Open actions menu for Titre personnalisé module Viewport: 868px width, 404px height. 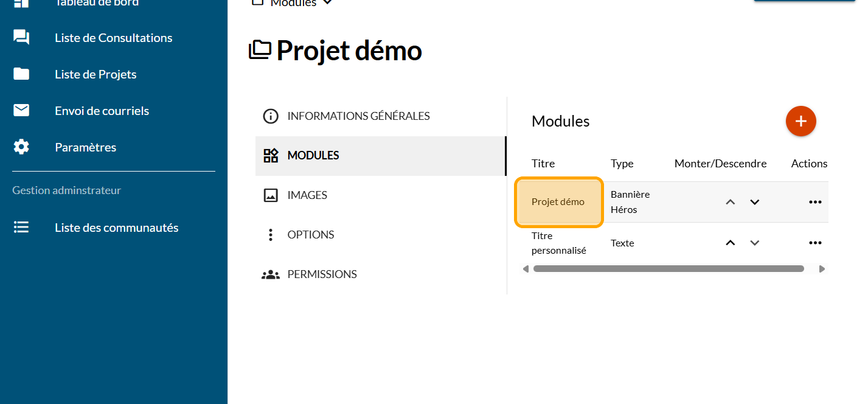click(x=815, y=243)
